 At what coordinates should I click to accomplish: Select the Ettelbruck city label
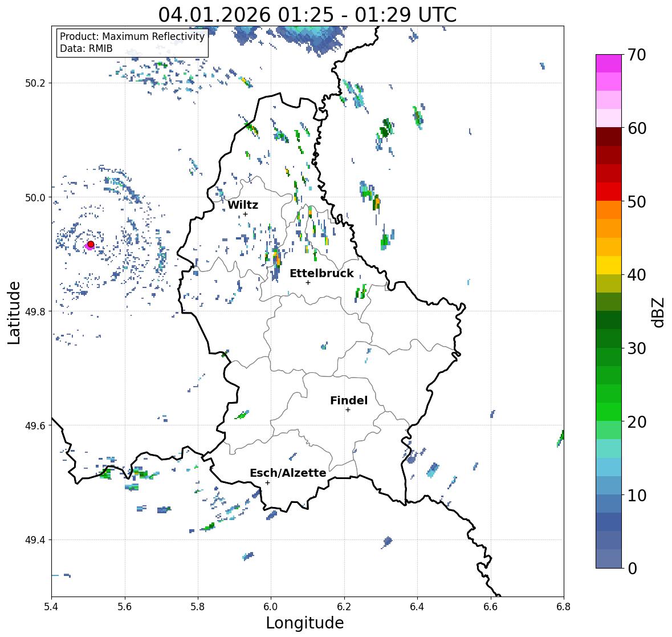321,273
